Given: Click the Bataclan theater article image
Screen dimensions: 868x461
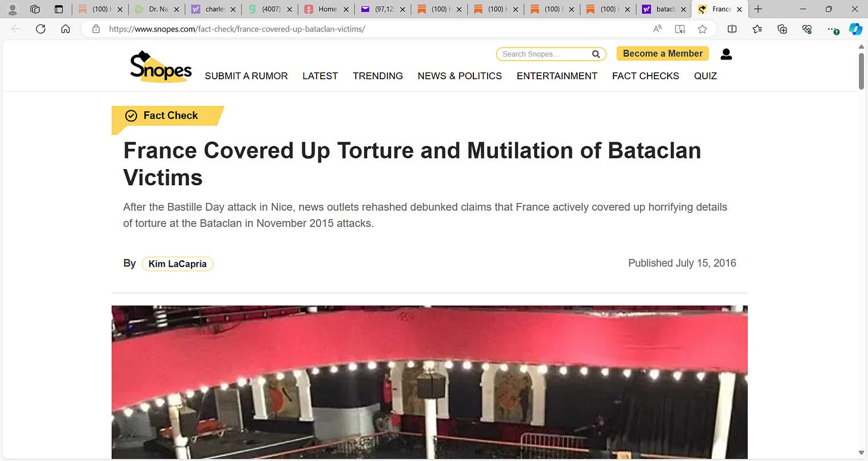Looking at the screenshot, I should [x=429, y=382].
